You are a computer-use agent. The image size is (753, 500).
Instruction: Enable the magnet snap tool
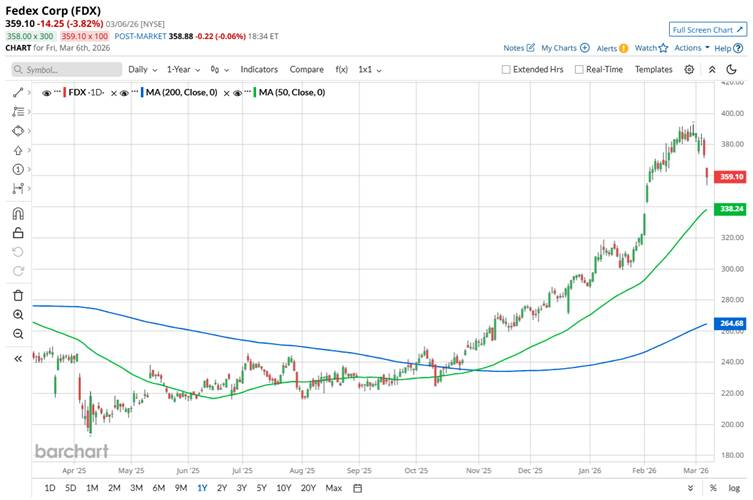(18, 213)
